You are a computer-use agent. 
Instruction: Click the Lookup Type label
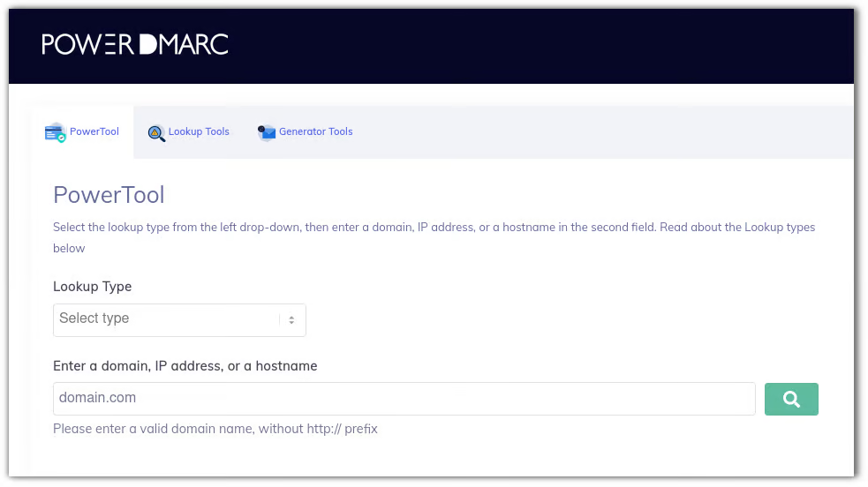click(x=93, y=287)
